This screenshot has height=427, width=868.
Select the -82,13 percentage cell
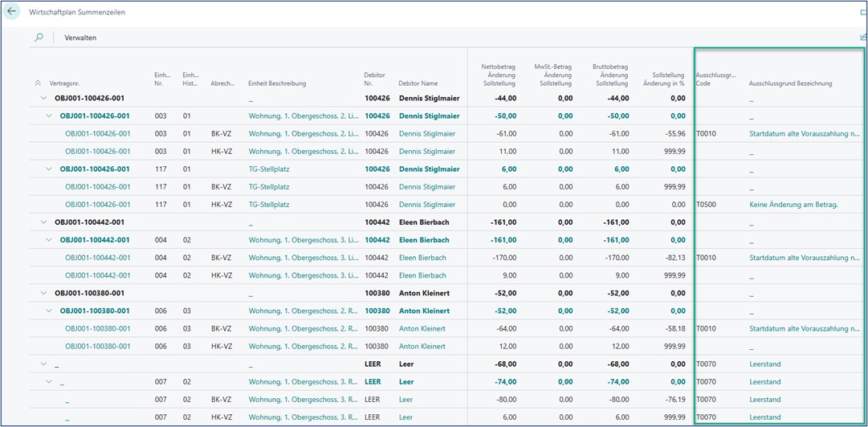671,258
